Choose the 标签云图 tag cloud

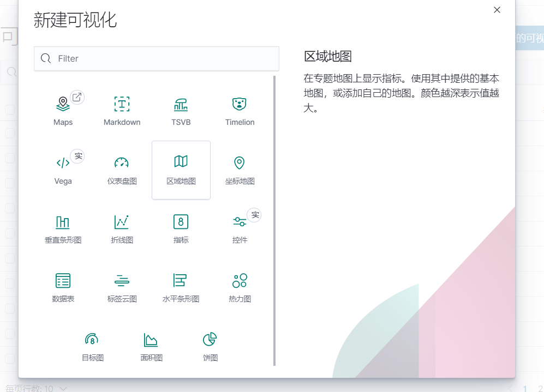pos(122,286)
